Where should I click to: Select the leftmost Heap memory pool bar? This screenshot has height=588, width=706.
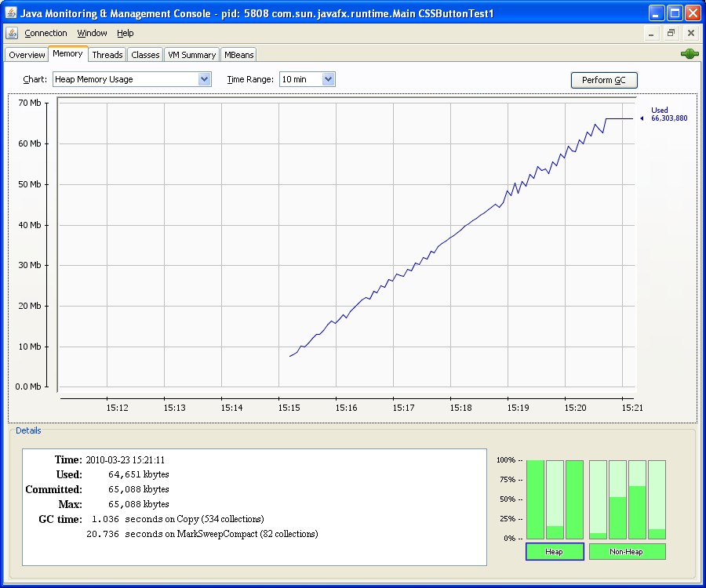(x=535, y=499)
